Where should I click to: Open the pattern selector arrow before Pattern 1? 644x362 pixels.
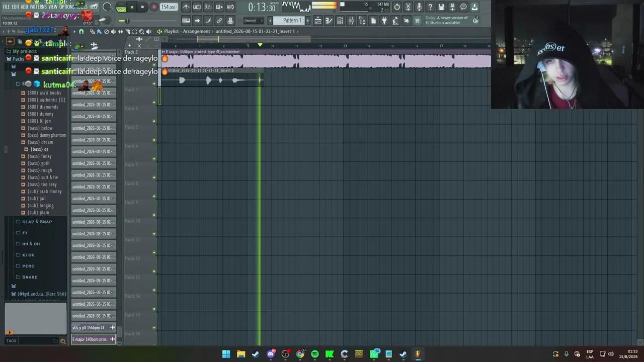point(270,21)
